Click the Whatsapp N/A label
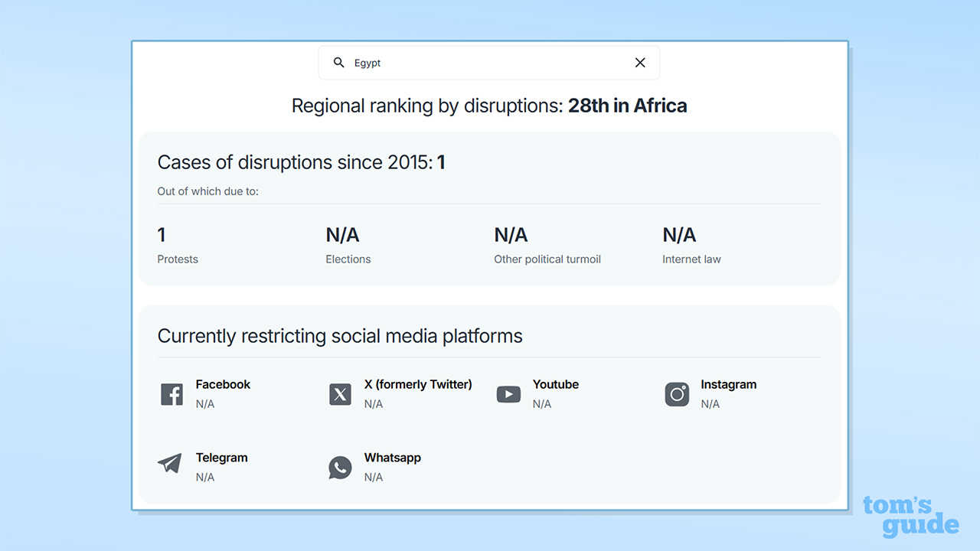Image resolution: width=980 pixels, height=551 pixels. coord(374,477)
